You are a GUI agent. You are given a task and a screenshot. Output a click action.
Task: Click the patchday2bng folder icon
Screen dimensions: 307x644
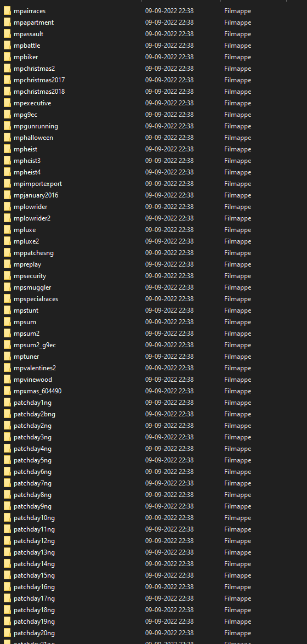coord(7,414)
